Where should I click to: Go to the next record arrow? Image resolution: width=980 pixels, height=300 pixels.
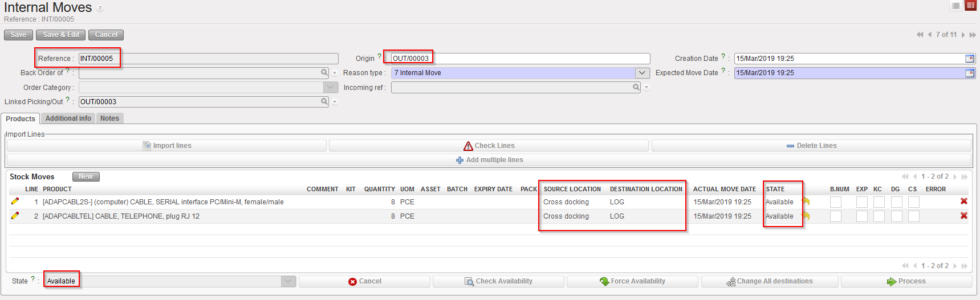point(963,35)
